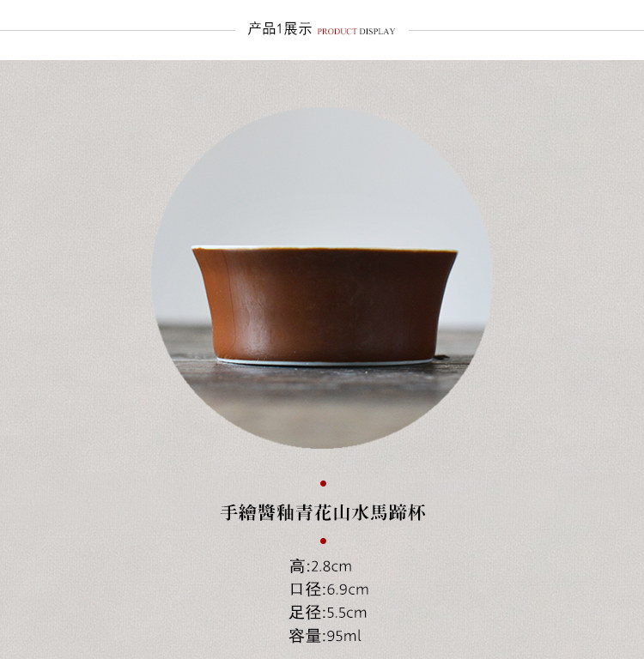Click the red dot below the product title

coord(323,541)
